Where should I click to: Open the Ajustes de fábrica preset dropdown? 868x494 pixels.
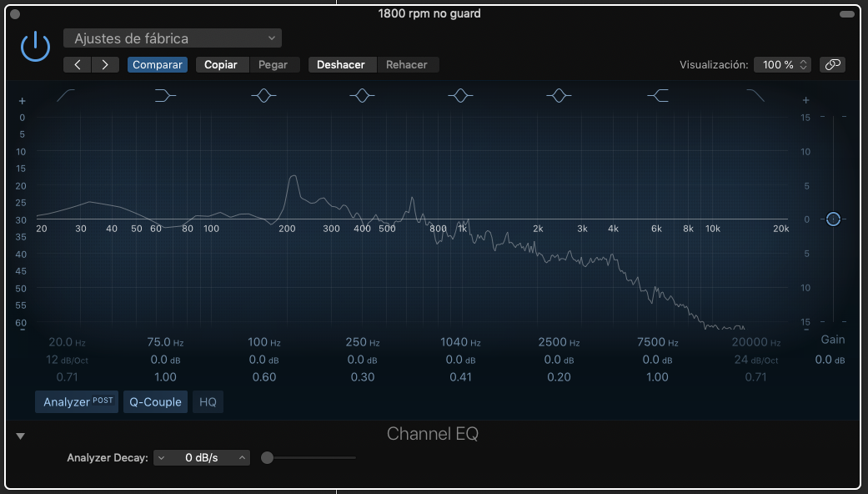pyautogui.click(x=172, y=38)
